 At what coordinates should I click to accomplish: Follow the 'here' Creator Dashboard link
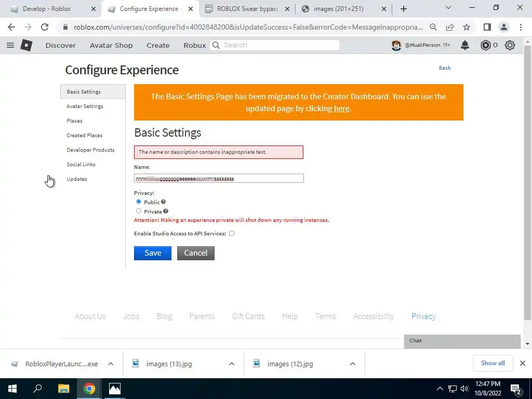342,109
